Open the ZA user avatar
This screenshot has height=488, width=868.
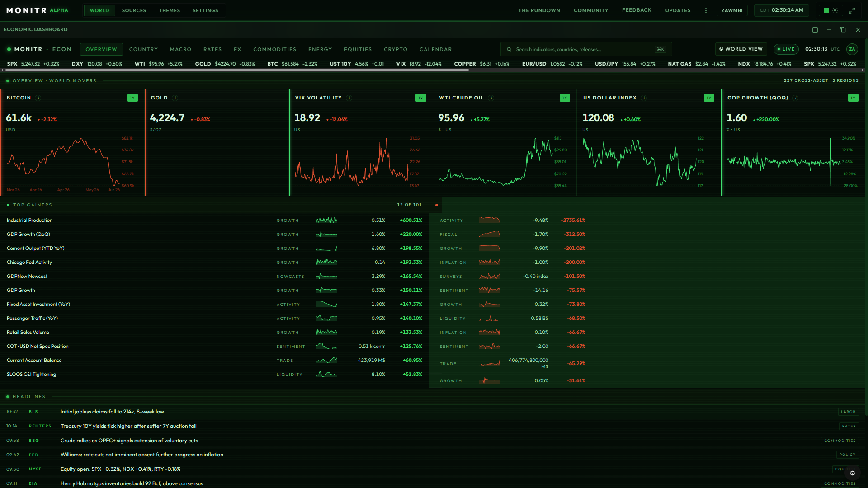tap(852, 49)
